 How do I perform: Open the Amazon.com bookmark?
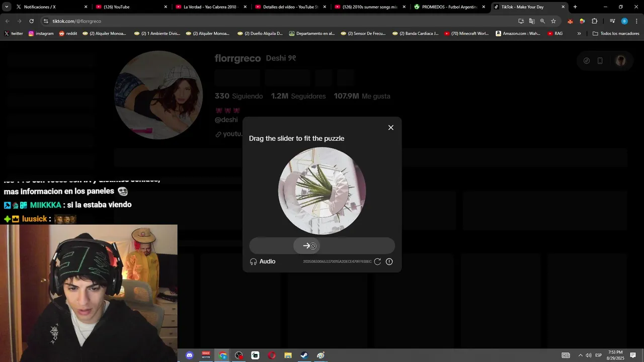[x=518, y=34]
